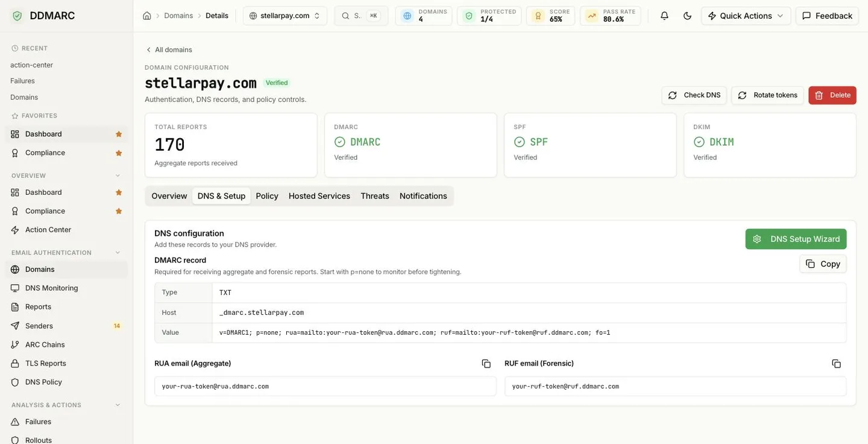Image resolution: width=868 pixels, height=444 pixels.
Task: Open the stellarpay.com domain selector
Action: coord(285,16)
